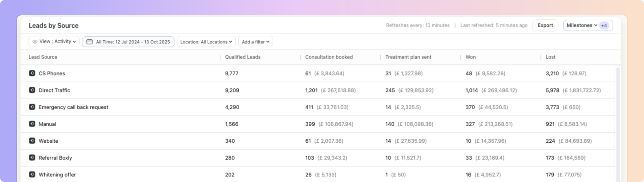
Task: Click the +4 milestones badge
Action: coord(604,25)
